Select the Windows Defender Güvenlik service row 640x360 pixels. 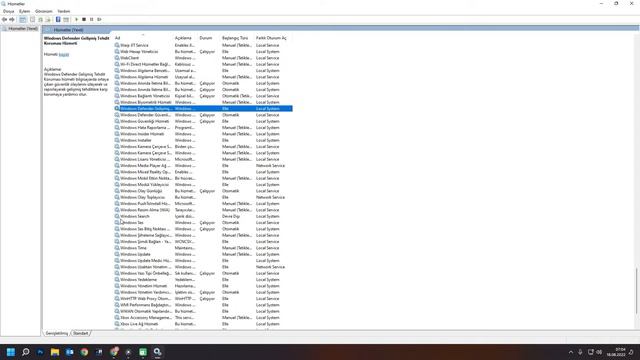click(x=203, y=115)
